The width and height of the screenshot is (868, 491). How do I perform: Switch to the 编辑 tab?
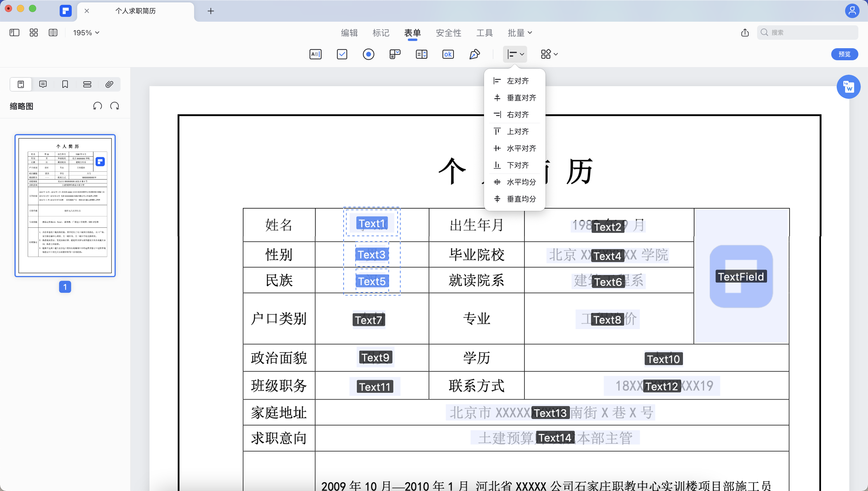coord(349,32)
